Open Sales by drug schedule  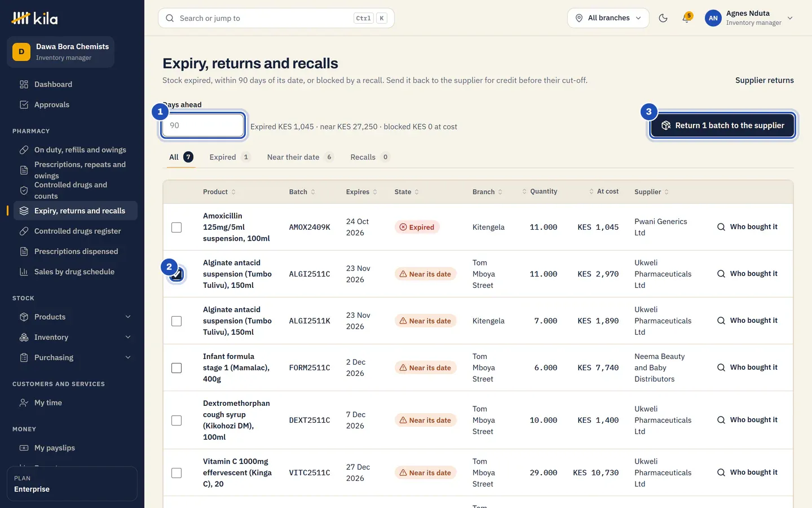pos(76,272)
